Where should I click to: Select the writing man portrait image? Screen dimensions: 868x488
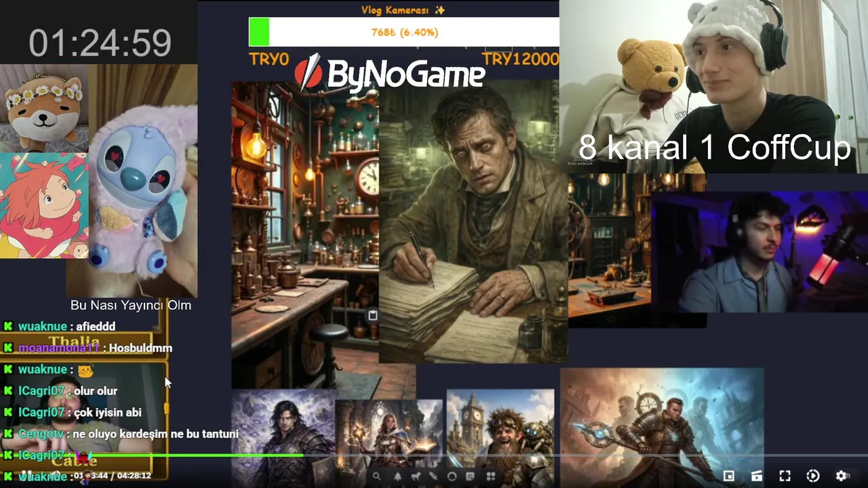(473, 222)
